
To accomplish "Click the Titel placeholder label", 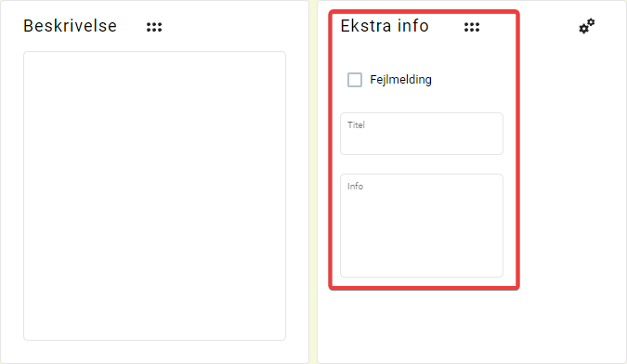I will click(x=356, y=125).
